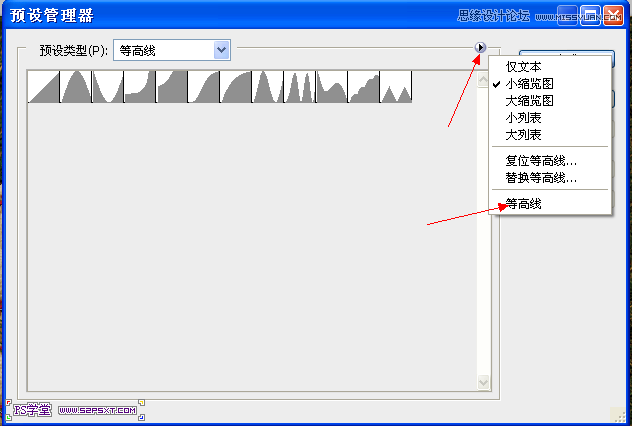This screenshot has height=426, width=632.
Task: Close the 预设管理器 window
Action: 613,16
